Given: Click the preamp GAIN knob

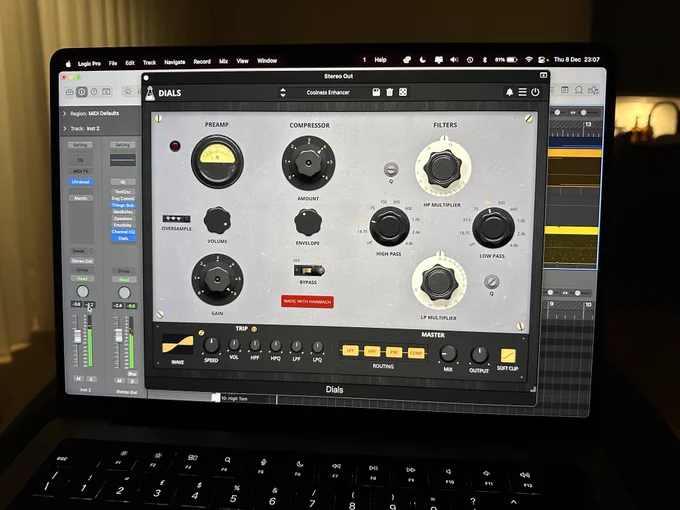Looking at the screenshot, I should [x=217, y=280].
